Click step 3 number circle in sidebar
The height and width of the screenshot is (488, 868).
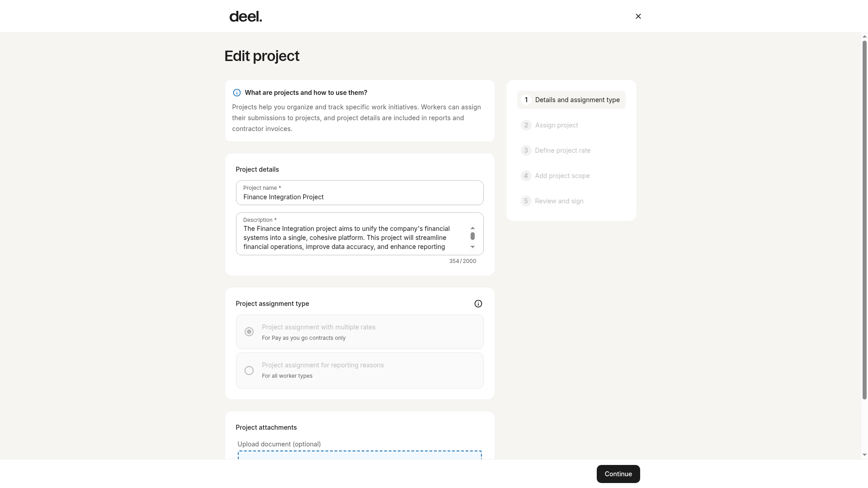click(x=526, y=150)
